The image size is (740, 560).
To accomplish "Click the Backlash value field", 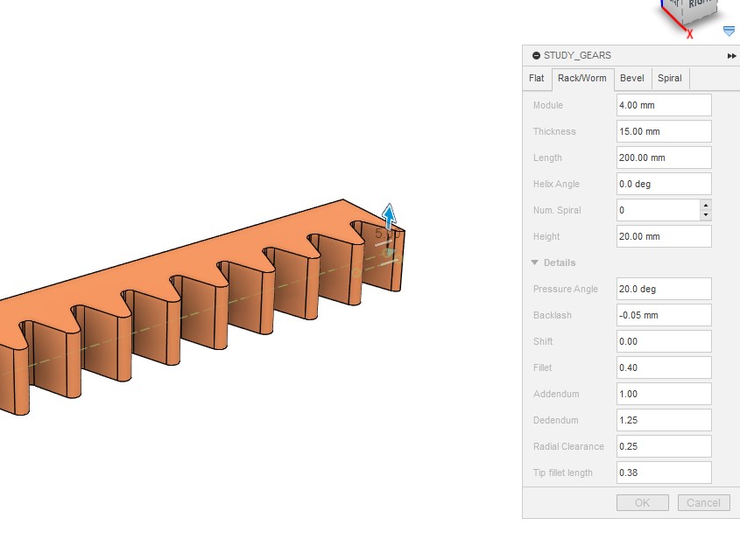I will click(x=663, y=315).
